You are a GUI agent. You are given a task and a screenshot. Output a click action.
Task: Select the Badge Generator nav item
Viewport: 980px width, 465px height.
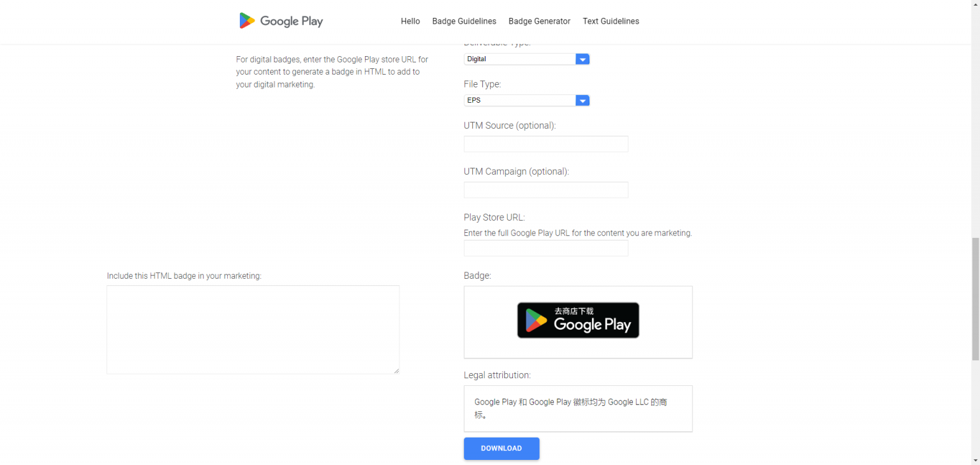[x=539, y=21]
